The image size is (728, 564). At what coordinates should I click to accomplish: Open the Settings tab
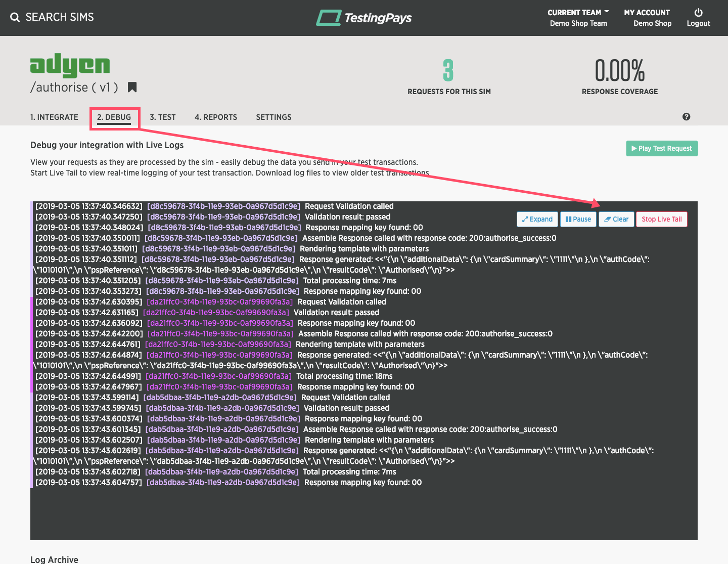tap(274, 117)
